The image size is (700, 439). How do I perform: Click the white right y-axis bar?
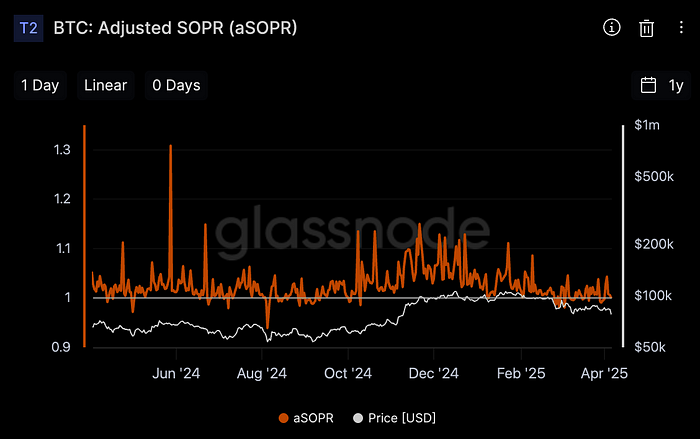(623, 236)
